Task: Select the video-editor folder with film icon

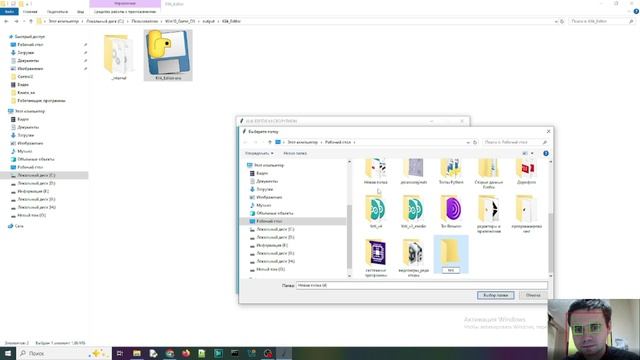Action: [413, 258]
